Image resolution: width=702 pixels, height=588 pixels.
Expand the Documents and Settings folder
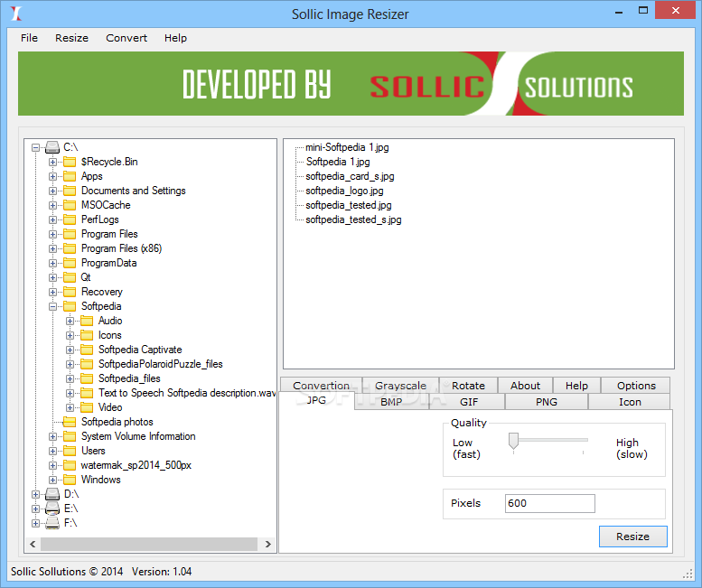(52, 191)
